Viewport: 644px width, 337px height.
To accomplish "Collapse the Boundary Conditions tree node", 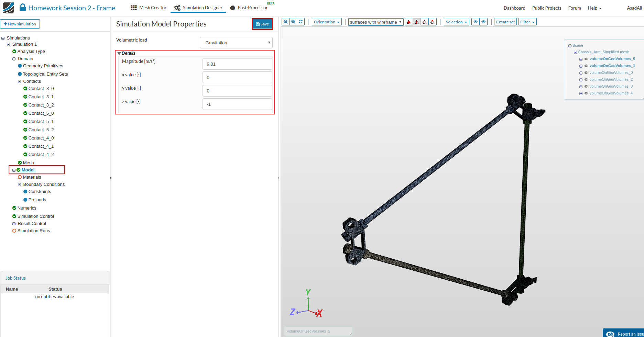I will (x=20, y=184).
